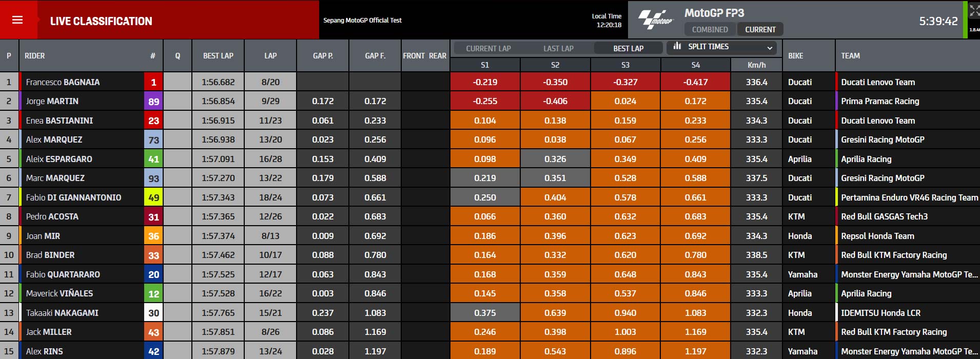Click the bar chart icon beside Split Times
This screenshot has width=980, height=359.
pos(677,46)
